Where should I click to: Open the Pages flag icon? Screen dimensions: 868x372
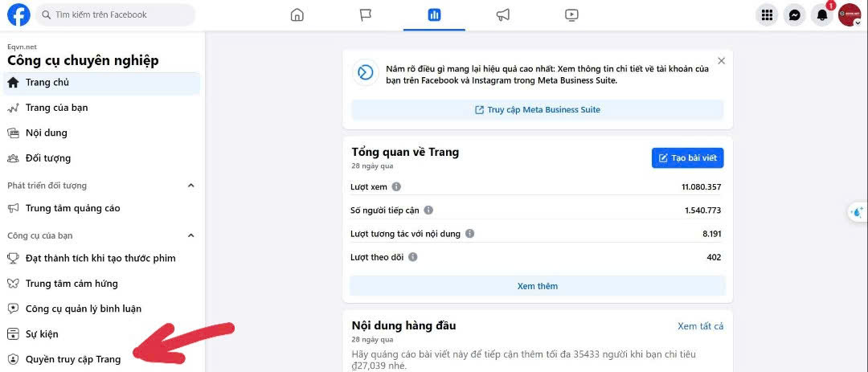366,14
